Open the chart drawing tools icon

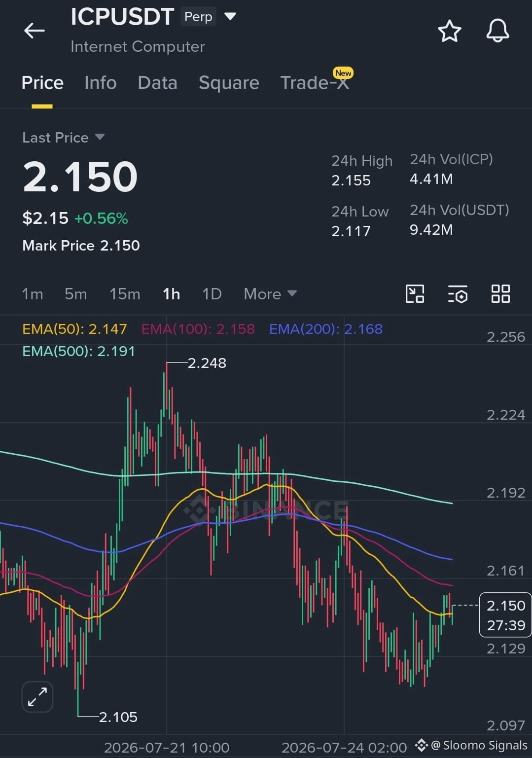tap(415, 294)
